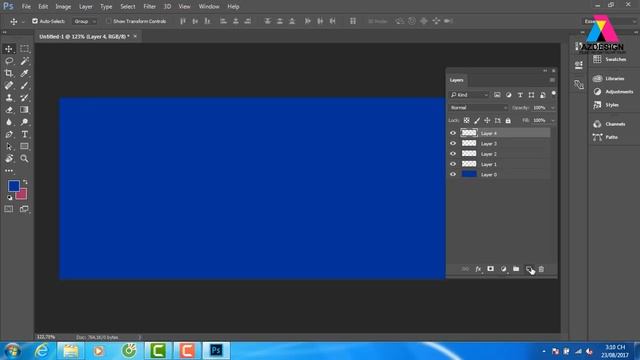Hide Layer 4 with eye icon
Viewport: 640px width, 360px height.
453,133
